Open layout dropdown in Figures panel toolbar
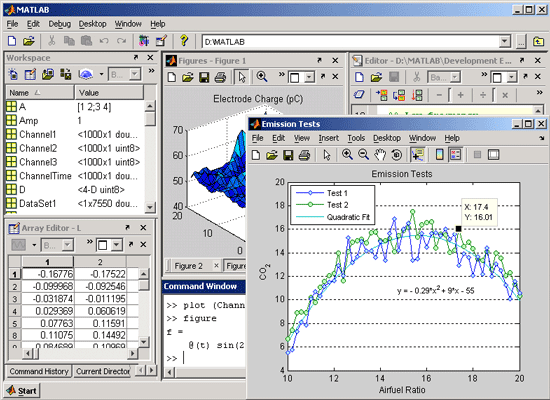This screenshot has height=400, width=550. click(309, 77)
